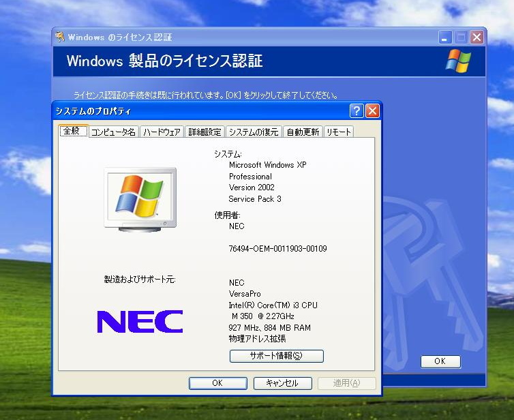The height and width of the screenshot is (420, 514).
Task: Click the 'Service Pack 3' text
Action: tap(255, 199)
